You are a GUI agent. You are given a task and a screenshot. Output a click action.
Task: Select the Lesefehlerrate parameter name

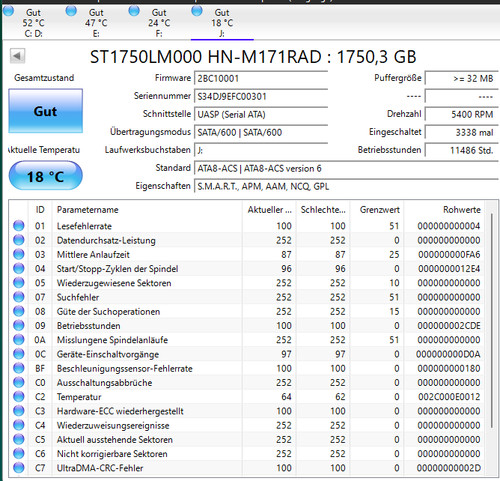pos(84,226)
